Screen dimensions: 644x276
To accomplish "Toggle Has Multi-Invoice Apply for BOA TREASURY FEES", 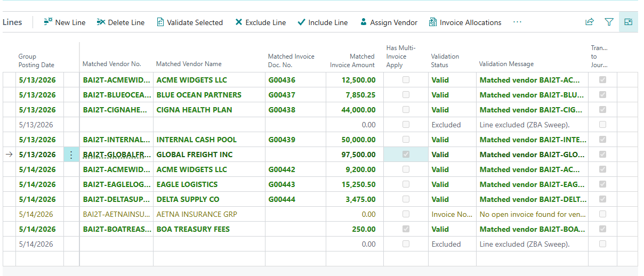I will (406, 229).
